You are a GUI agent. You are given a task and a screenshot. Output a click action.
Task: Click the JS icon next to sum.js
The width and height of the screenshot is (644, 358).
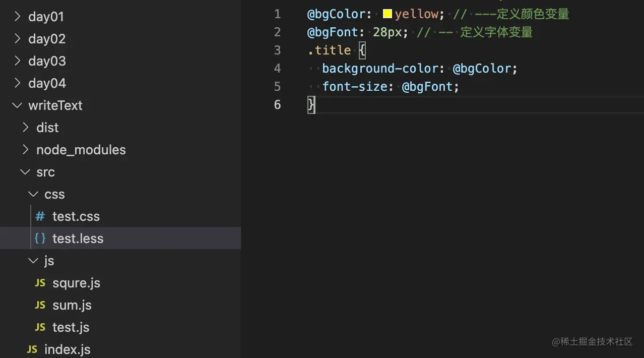40,306
